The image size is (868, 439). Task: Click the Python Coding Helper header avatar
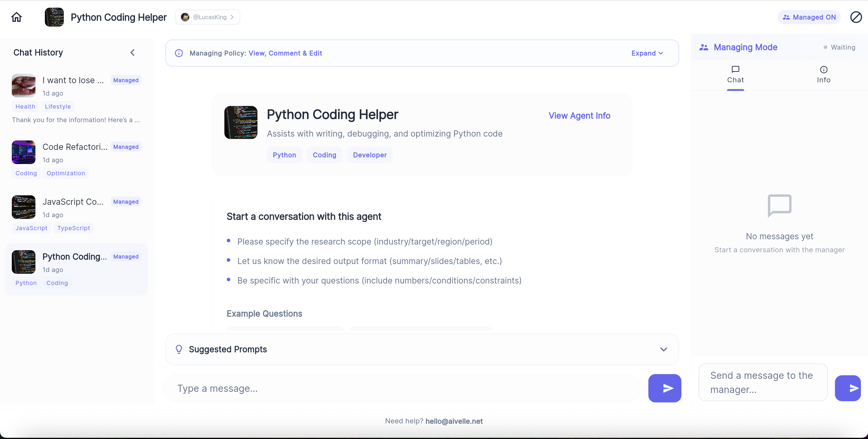[54, 17]
